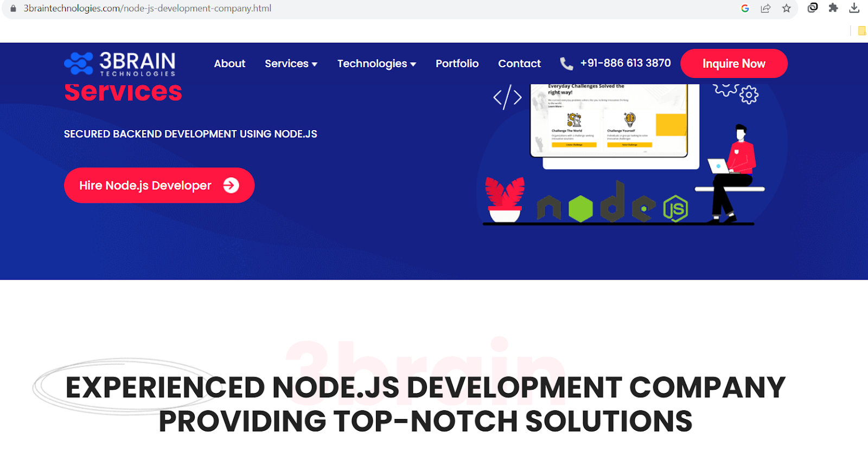Open the Portfolio page

[457, 63]
